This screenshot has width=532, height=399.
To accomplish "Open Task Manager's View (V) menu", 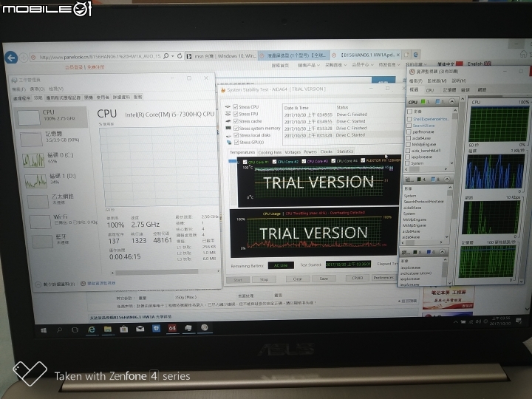I will pos(56,89).
